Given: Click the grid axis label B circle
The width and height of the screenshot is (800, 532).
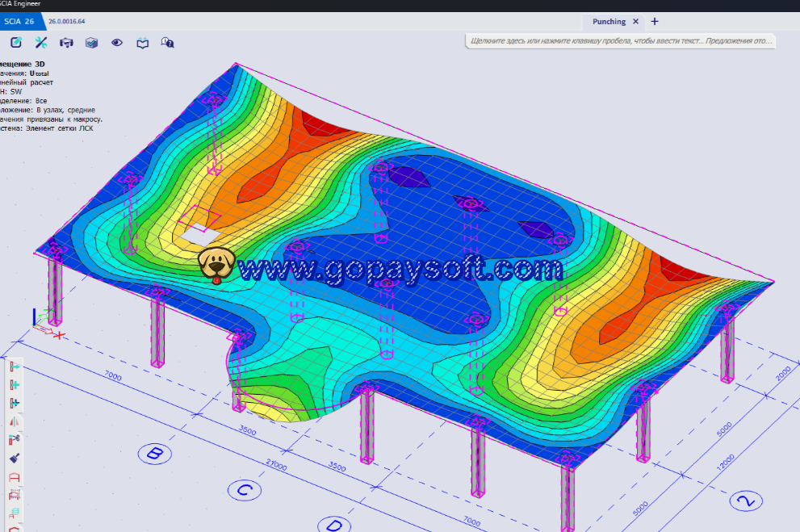Looking at the screenshot, I should pyautogui.click(x=155, y=454).
